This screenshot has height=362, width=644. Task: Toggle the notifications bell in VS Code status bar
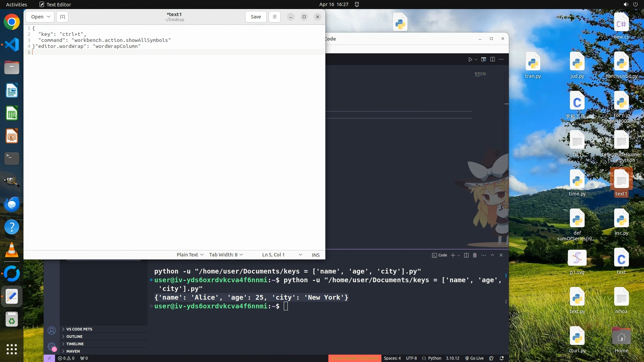(502, 358)
